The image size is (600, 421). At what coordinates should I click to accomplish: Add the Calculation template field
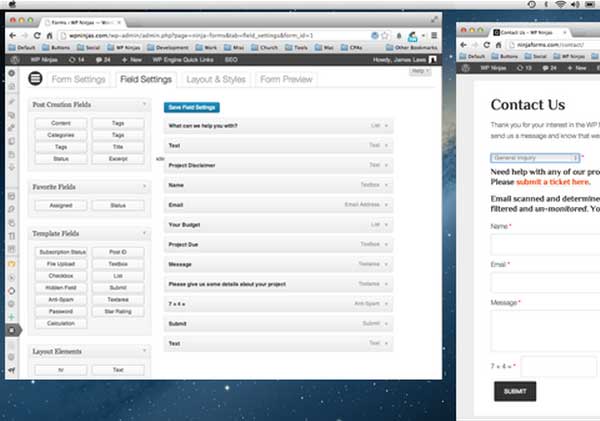[61, 323]
